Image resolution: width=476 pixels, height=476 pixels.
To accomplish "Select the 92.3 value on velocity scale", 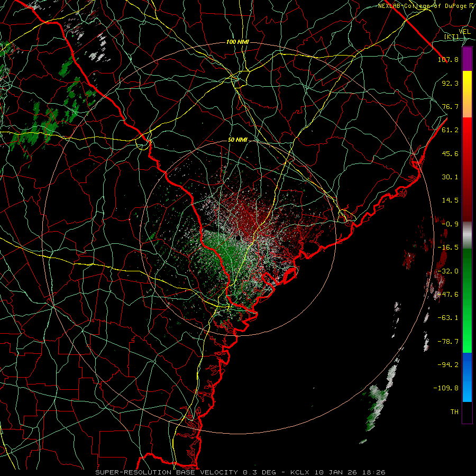I will (450, 83).
